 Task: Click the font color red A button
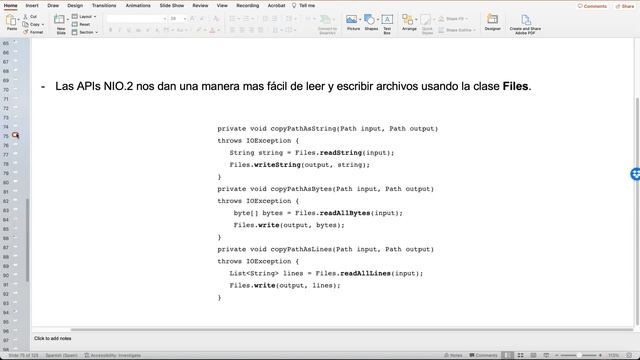(x=212, y=30)
